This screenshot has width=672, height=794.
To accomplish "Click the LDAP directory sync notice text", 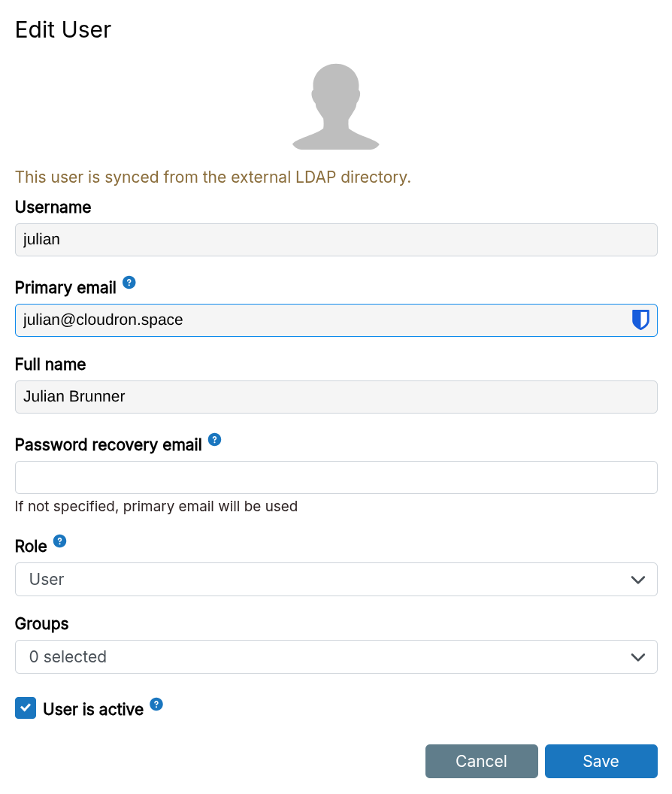I will pyautogui.click(x=213, y=177).
